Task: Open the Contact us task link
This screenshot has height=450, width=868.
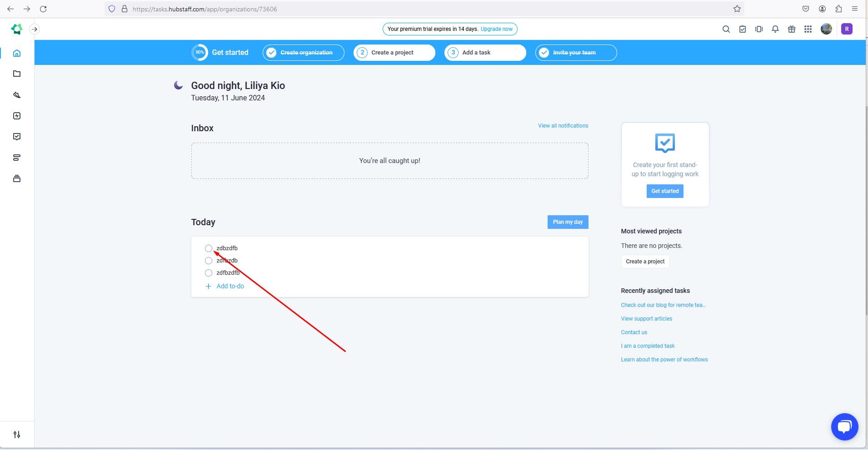Action: point(634,332)
